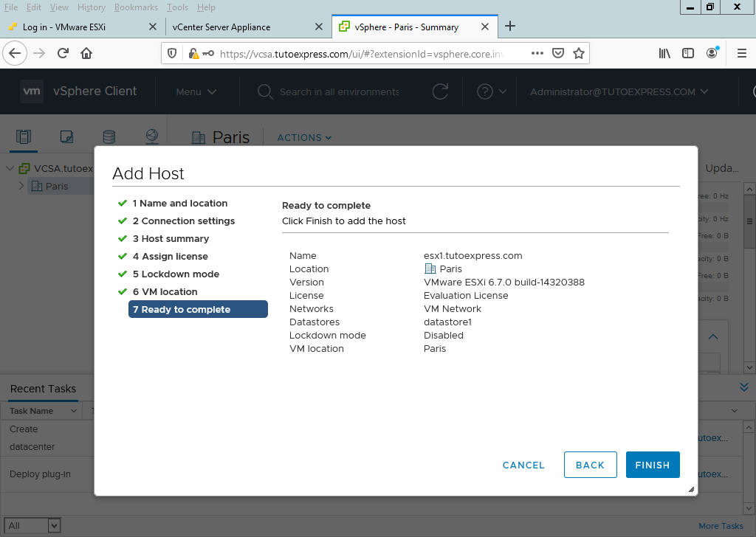This screenshot has width=756, height=537.
Task: Open the Help menu
Action: click(x=206, y=7)
